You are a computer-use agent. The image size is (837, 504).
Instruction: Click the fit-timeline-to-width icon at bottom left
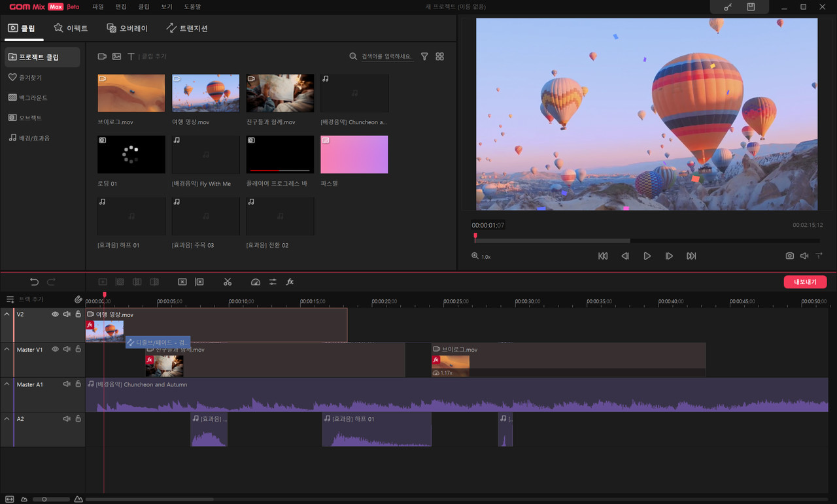[10, 499]
